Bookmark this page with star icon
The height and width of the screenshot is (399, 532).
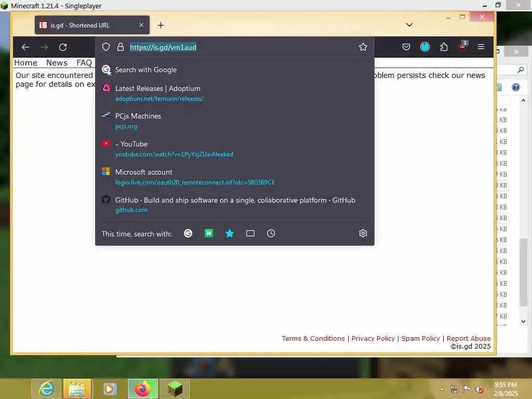(x=363, y=47)
